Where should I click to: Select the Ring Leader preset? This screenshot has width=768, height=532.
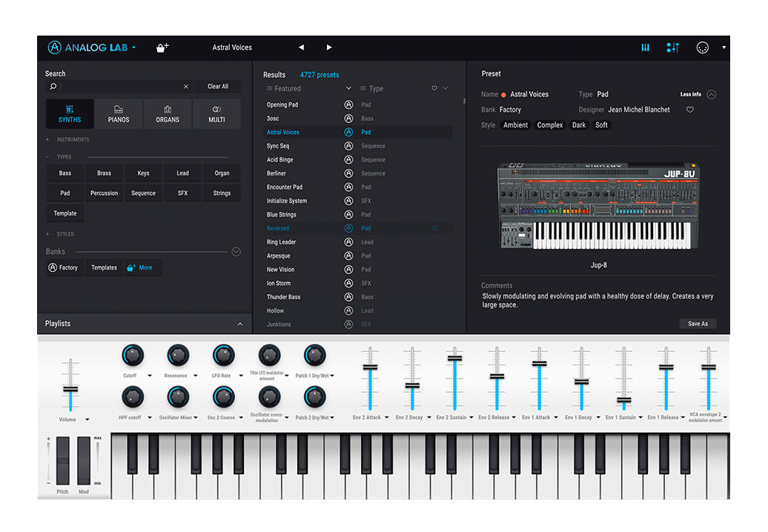tap(281, 242)
